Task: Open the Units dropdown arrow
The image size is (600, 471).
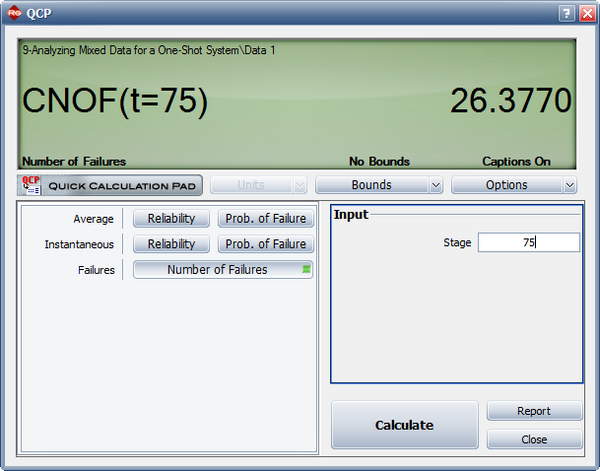Action: click(300, 185)
